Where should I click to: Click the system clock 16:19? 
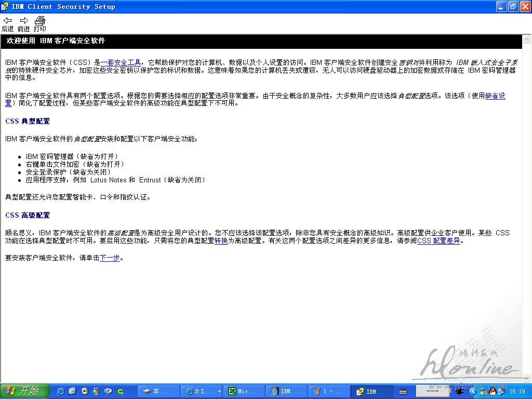pos(517,392)
